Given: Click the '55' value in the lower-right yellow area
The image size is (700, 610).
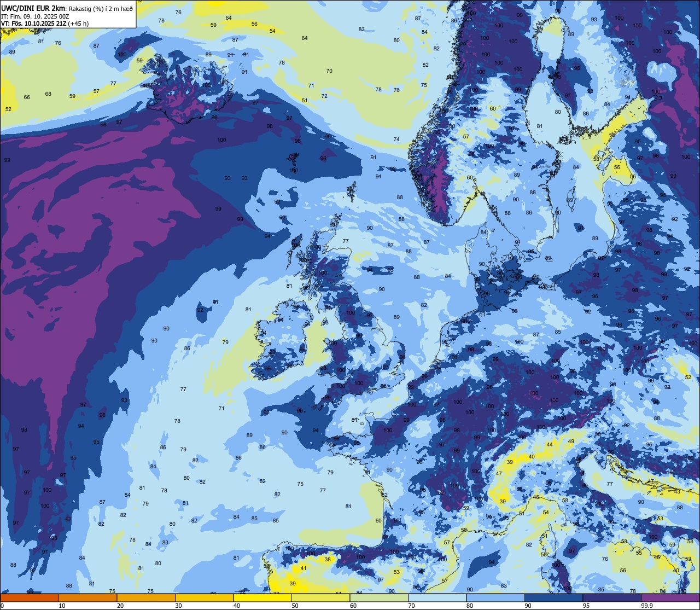Looking at the screenshot, I should (639, 553).
